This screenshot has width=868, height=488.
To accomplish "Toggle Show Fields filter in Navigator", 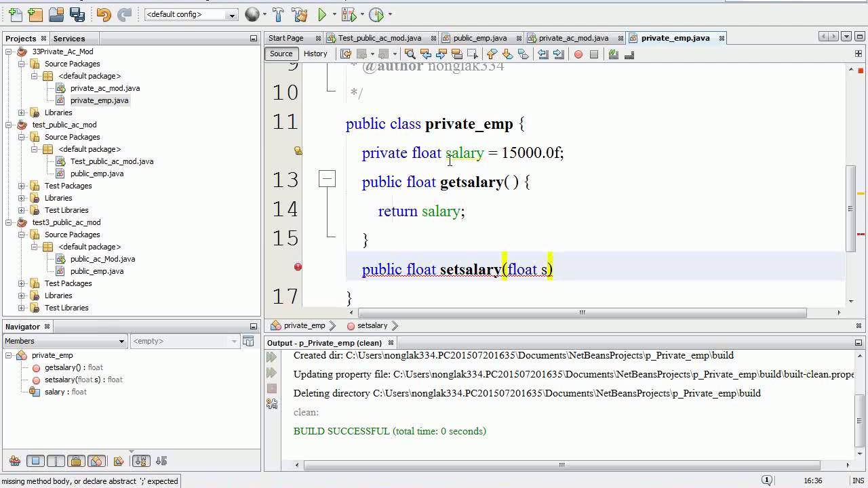I will click(35, 461).
